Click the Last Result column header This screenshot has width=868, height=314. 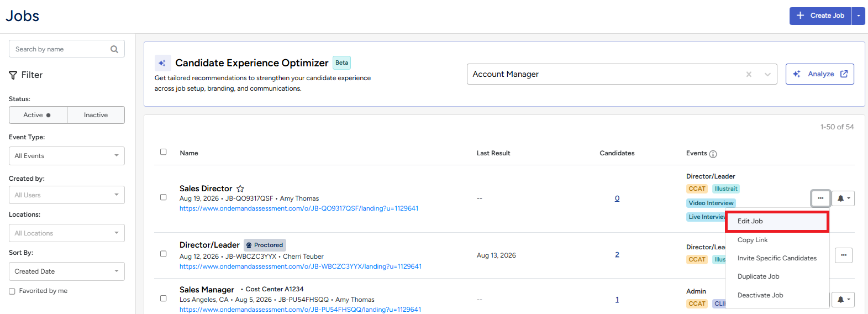(493, 153)
